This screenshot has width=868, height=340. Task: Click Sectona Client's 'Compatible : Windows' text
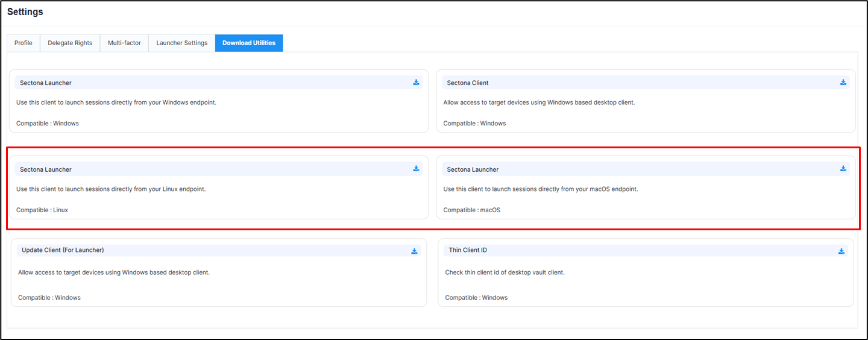coord(474,123)
